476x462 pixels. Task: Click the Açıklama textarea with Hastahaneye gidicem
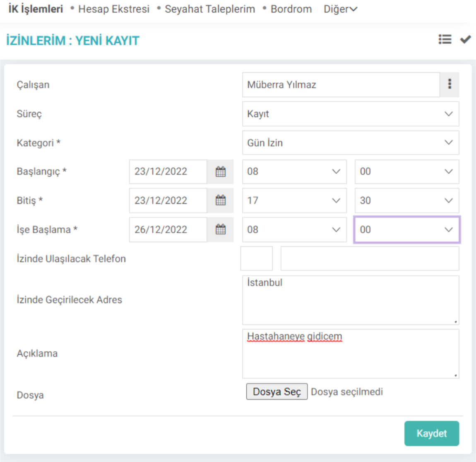point(351,354)
